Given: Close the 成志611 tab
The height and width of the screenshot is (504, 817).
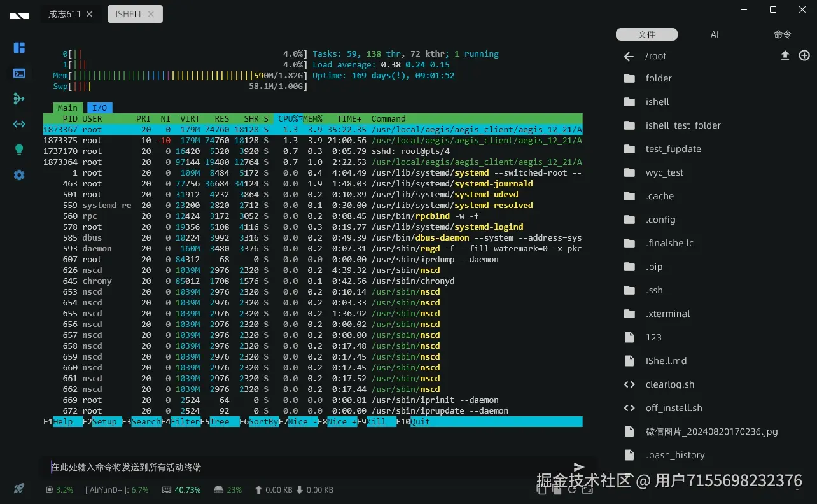Looking at the screenshot, I should (x=89, y=14).
